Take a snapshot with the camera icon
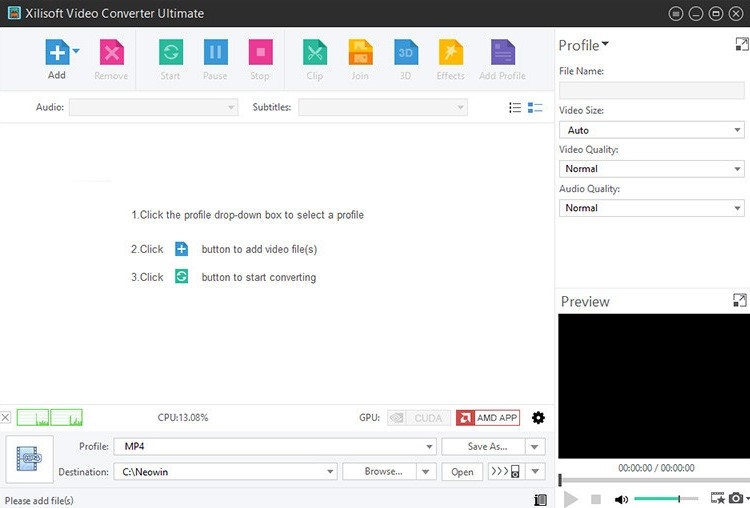 (x=736, y=498)
